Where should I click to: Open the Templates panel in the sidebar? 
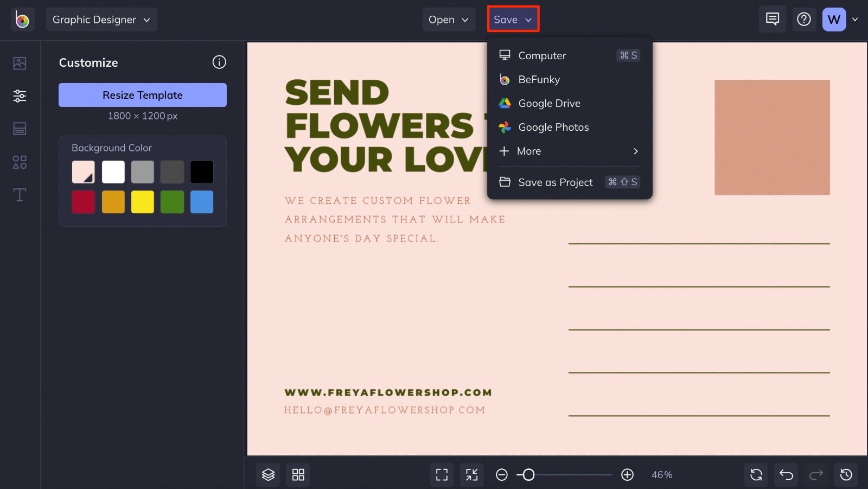click(x=20, y=128)
